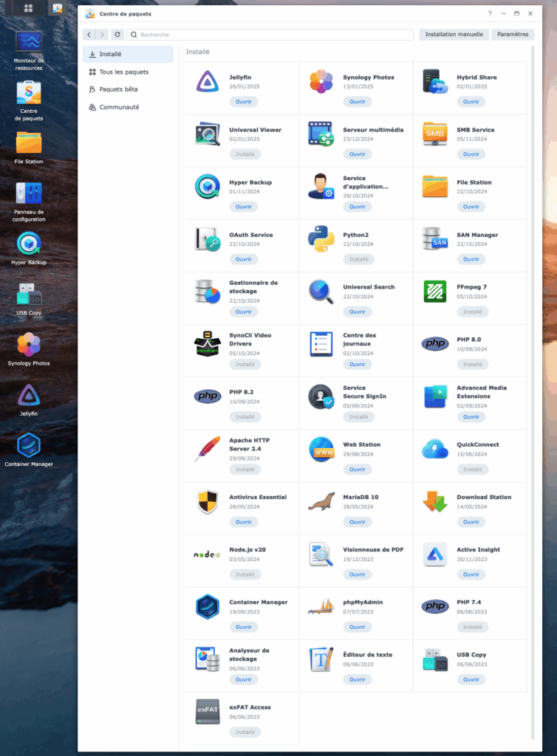The height and width of the screenshot is (756, 557).
Task: Click Installé button under PHP 8.2
Action: (245, 417)
